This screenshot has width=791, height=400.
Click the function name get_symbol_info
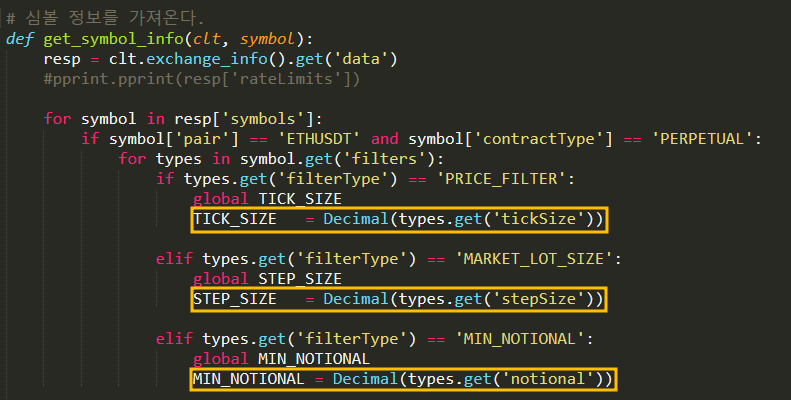114,39
